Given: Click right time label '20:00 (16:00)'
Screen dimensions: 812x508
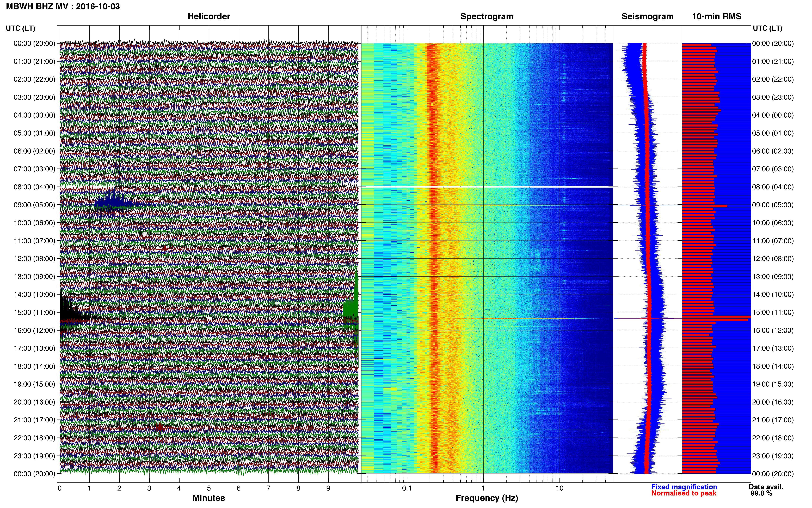Looking at the screenshot, I should click(773, 402).
